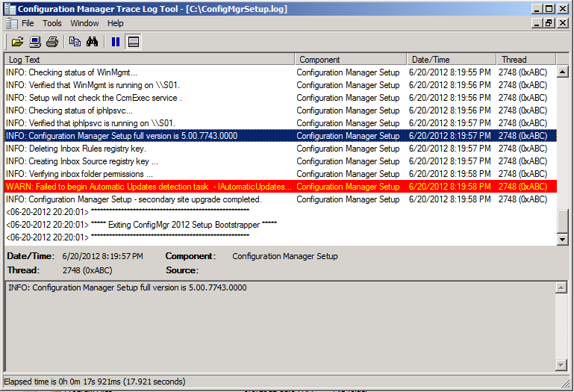Select highlighted row 'full version is 5.00.7743.0000'

click(x=281, y=136)
